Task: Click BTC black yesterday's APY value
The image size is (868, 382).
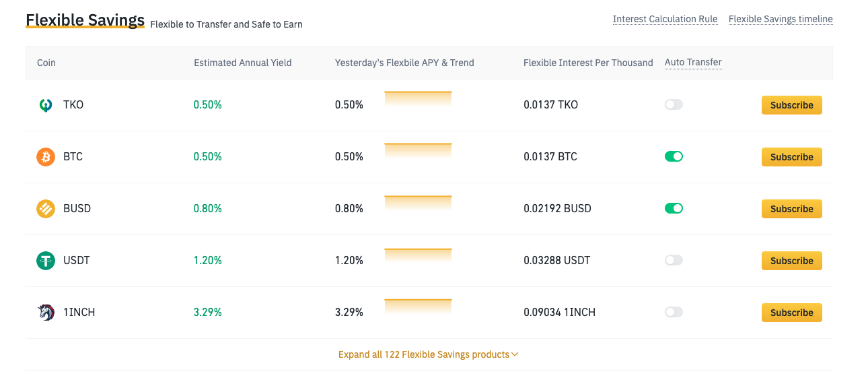Action: pyautogui.click(x=349, y=157)
